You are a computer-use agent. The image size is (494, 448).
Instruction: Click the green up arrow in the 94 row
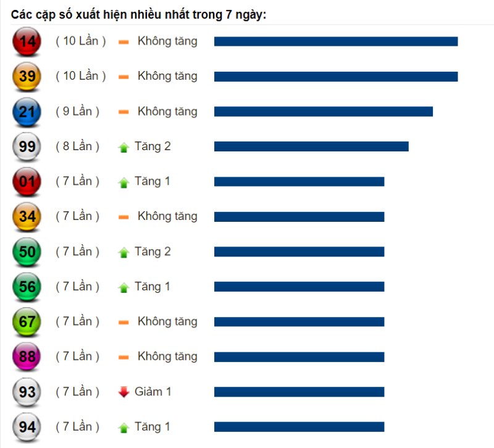click(x=124, y=428)
